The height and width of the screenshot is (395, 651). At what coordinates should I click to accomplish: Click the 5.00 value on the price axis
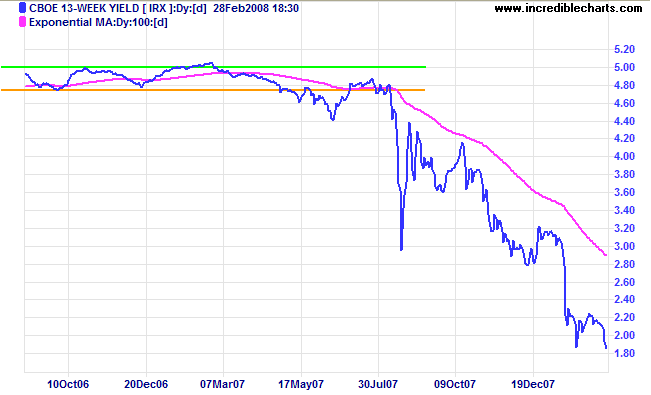[624, 67]
